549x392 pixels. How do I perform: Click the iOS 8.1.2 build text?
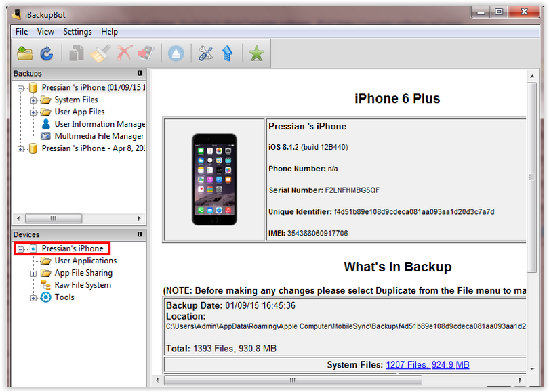coord(308,147)
